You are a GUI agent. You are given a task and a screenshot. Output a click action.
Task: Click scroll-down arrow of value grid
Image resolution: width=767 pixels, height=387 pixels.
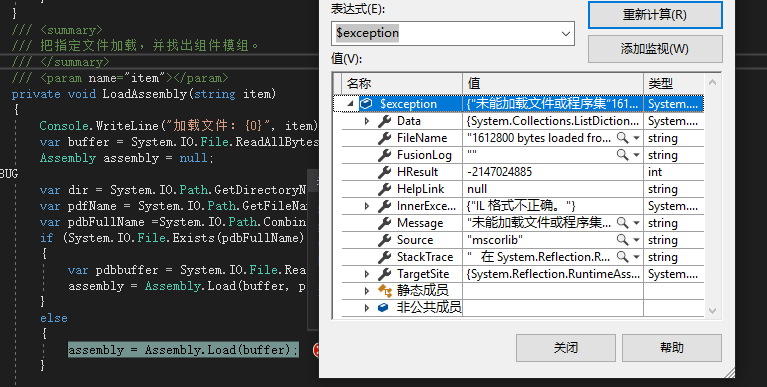[712, 310]
